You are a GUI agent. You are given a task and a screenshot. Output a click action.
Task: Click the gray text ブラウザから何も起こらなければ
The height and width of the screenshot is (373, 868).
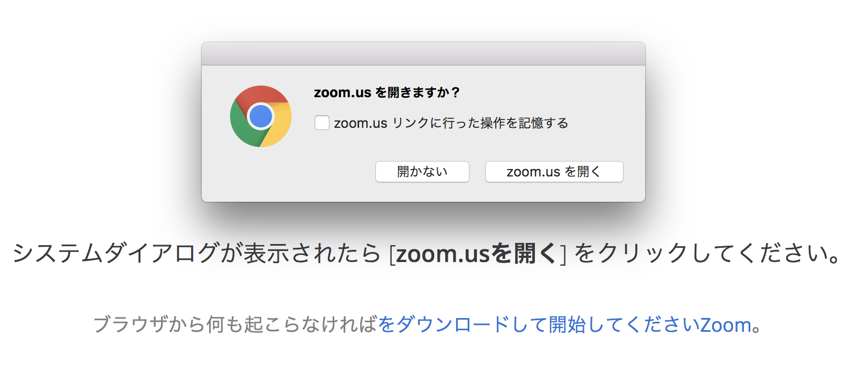[235, 324]
